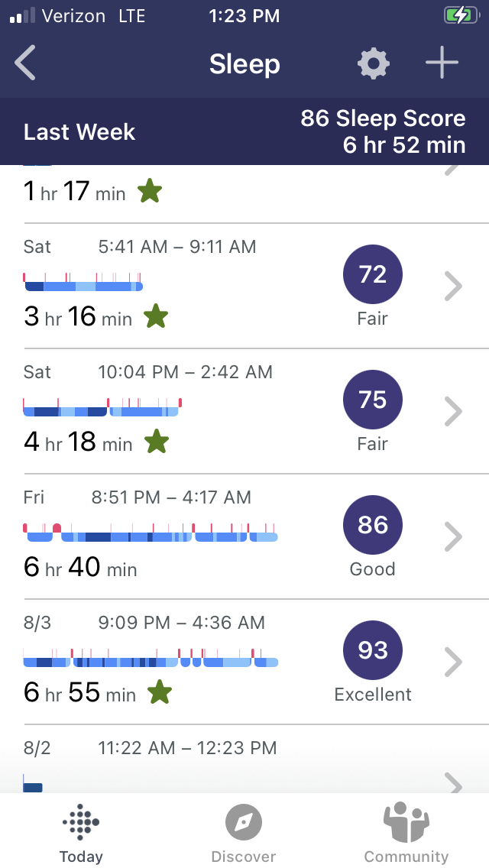Add a sleep log with plus icon
Viewport: 489px width, 868px height.
tap(442, 63)
